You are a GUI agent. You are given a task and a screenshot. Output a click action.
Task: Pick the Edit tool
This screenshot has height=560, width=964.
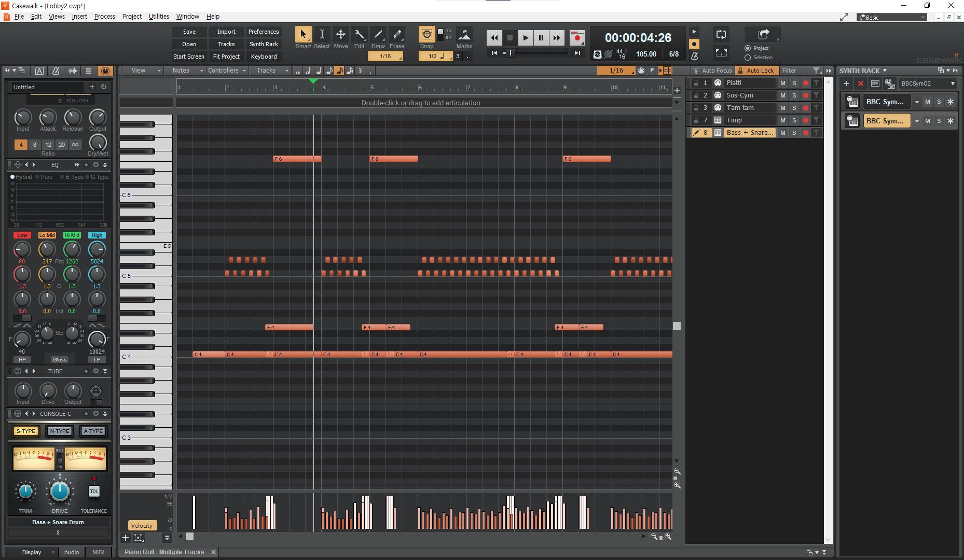point(359,35)
